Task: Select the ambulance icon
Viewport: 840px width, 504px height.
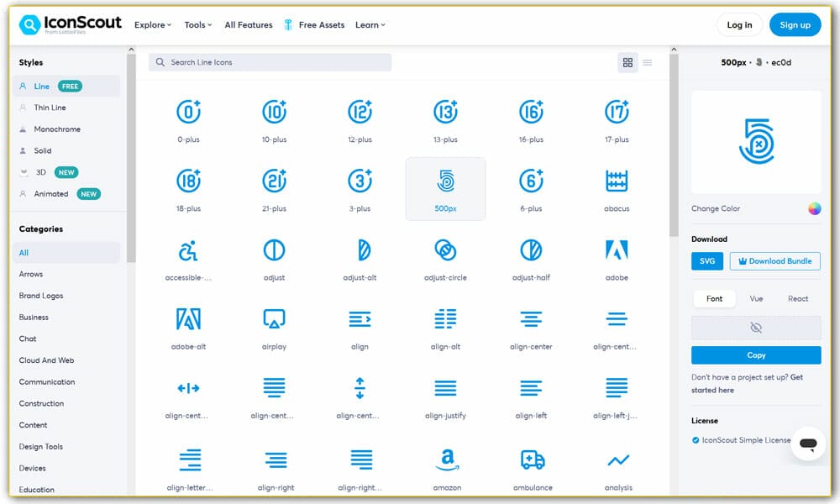Action: point(531,461)
